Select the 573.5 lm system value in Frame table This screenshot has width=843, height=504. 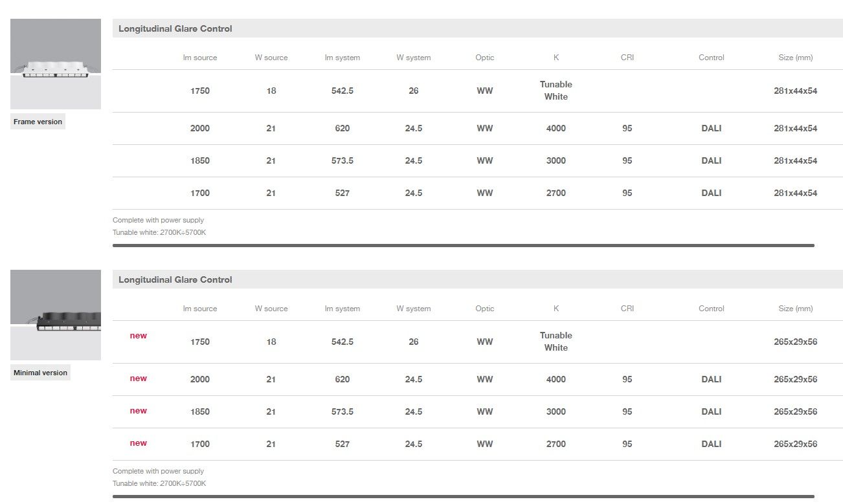(343, 160)
